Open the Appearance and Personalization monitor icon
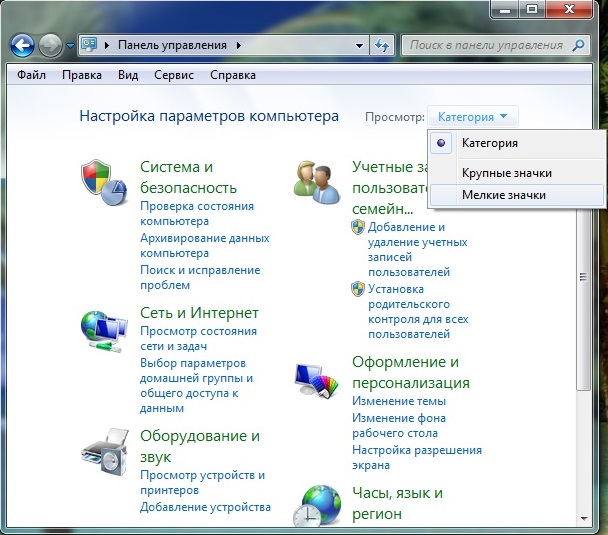 pos(316,378)
